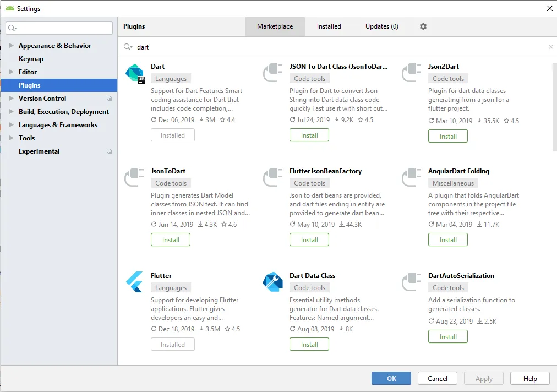
Task: Expand the Appearance & Behavior section
Action: (12, 46)
